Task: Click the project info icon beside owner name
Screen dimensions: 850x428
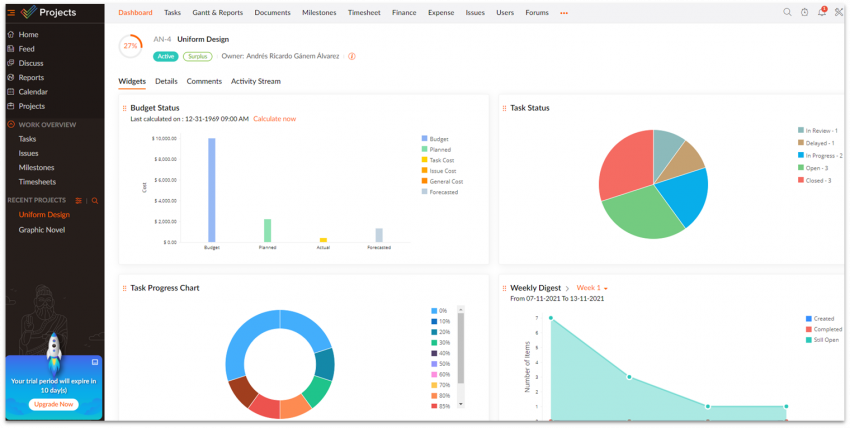Action: (x=351, y=56)
